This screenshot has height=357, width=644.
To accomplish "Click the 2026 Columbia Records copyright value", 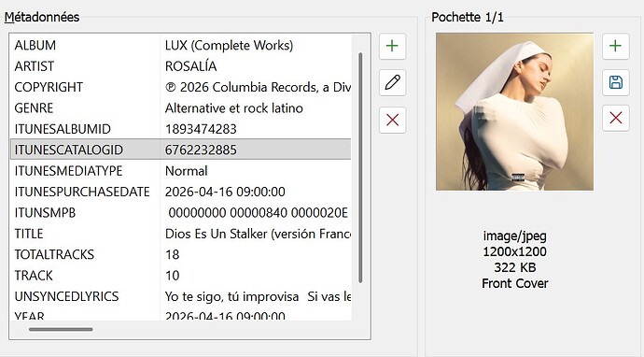I will click(258, 87).
